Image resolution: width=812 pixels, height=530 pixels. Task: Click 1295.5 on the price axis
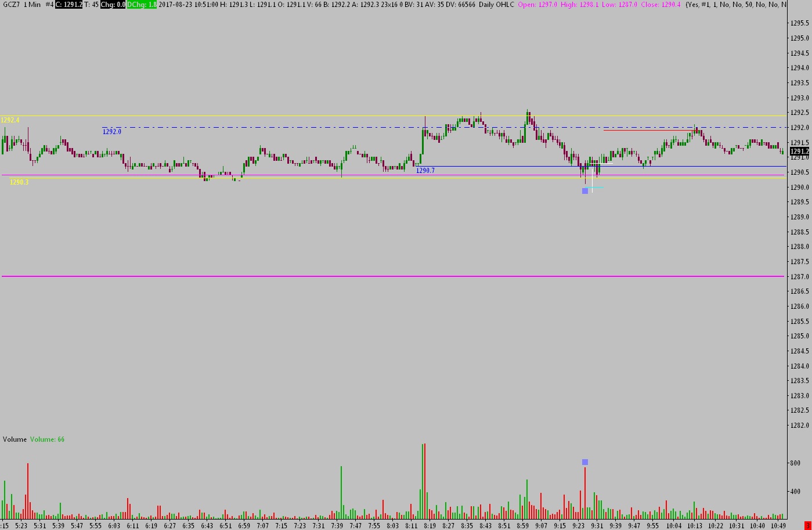point(800,23)
